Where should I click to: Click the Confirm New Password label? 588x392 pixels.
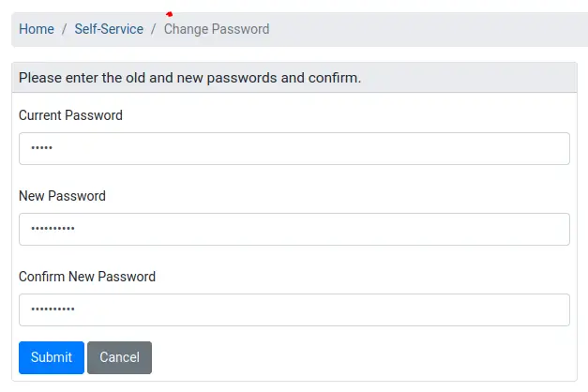coord(87,277)
